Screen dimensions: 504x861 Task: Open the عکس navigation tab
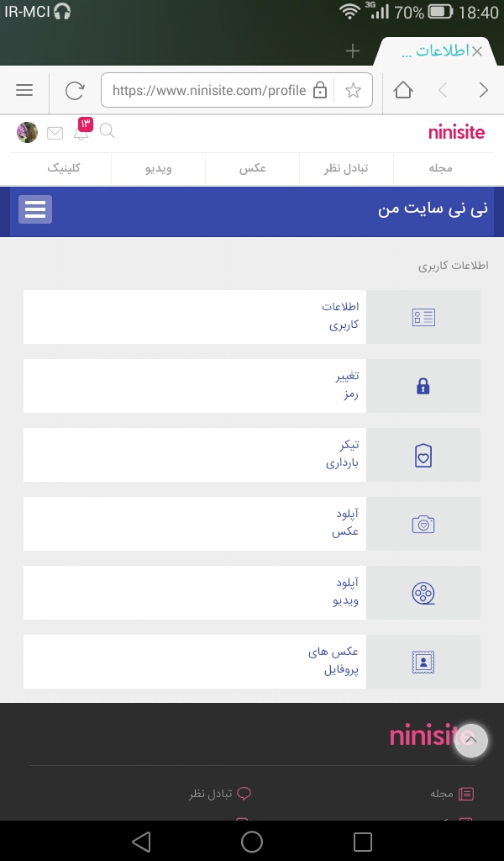pos(253,168)
